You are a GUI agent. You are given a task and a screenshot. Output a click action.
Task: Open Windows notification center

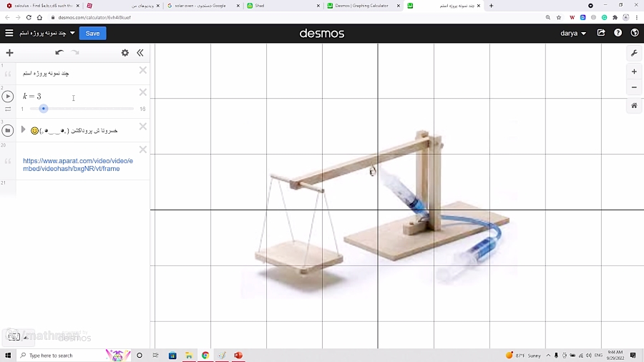click(633, 355)
